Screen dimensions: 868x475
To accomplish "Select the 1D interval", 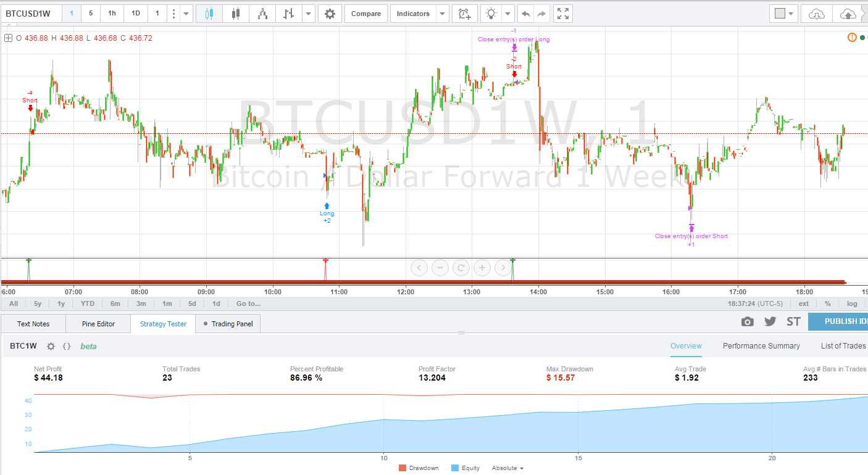I will point(135,14).
